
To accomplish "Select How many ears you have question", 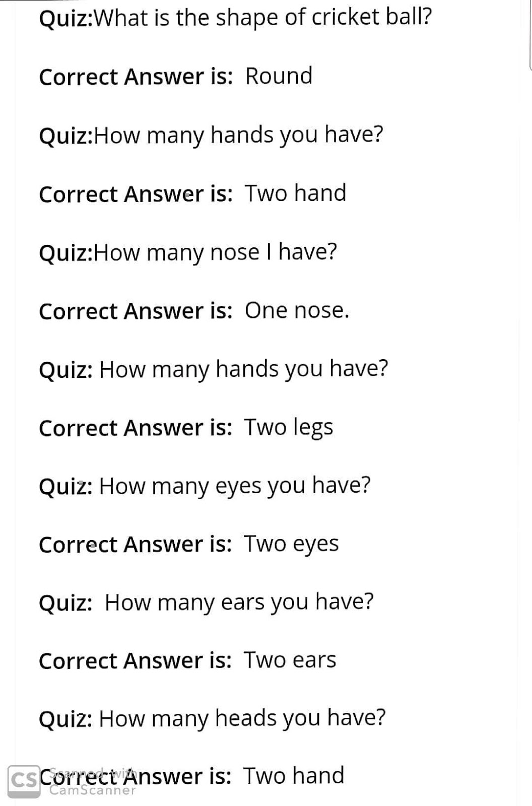I will point(207,602).
